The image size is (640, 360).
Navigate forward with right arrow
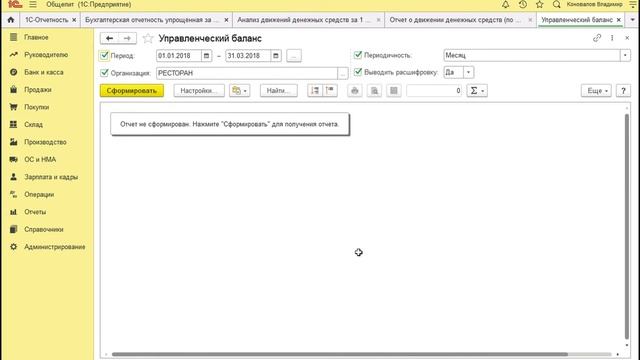pos(127,38)
